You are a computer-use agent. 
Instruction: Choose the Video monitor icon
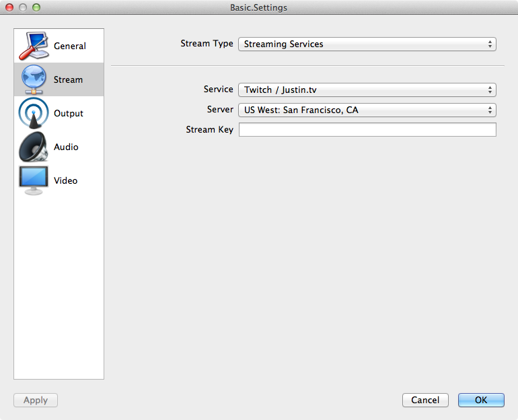[x=34, y=180]
